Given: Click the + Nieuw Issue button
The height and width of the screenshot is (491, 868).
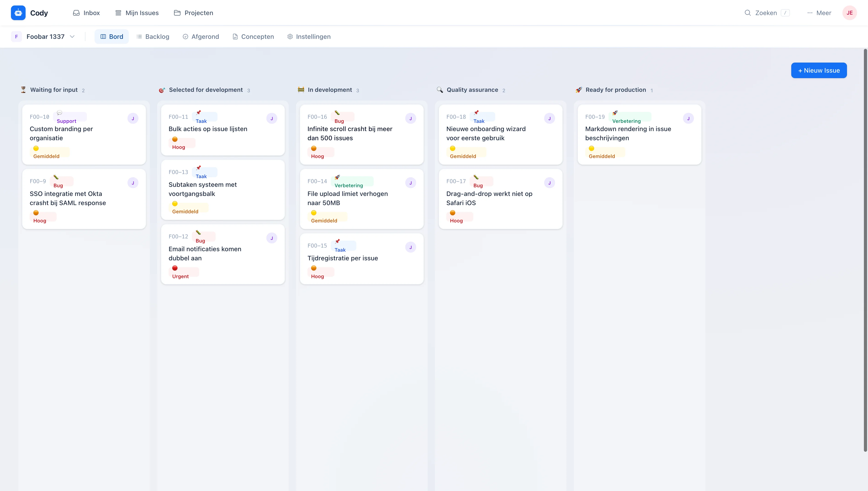Looking at the screenshot, I should click(x=818, y=70).
